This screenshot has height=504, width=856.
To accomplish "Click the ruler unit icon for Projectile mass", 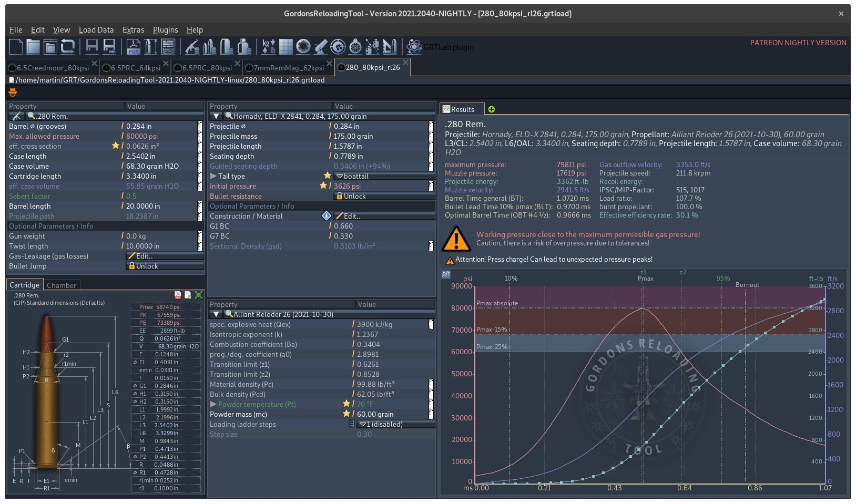I will click(431, 136).
